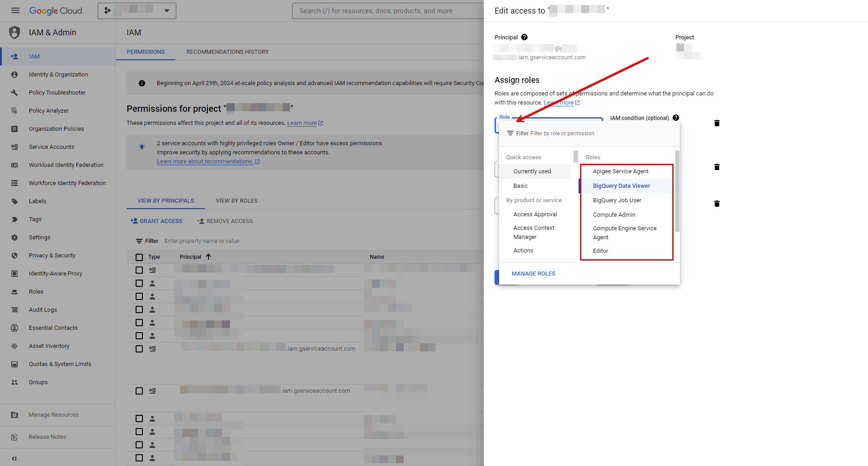Toggle the select-all checkbox in table header
The image size is (868, 466).
pos(139,257)
